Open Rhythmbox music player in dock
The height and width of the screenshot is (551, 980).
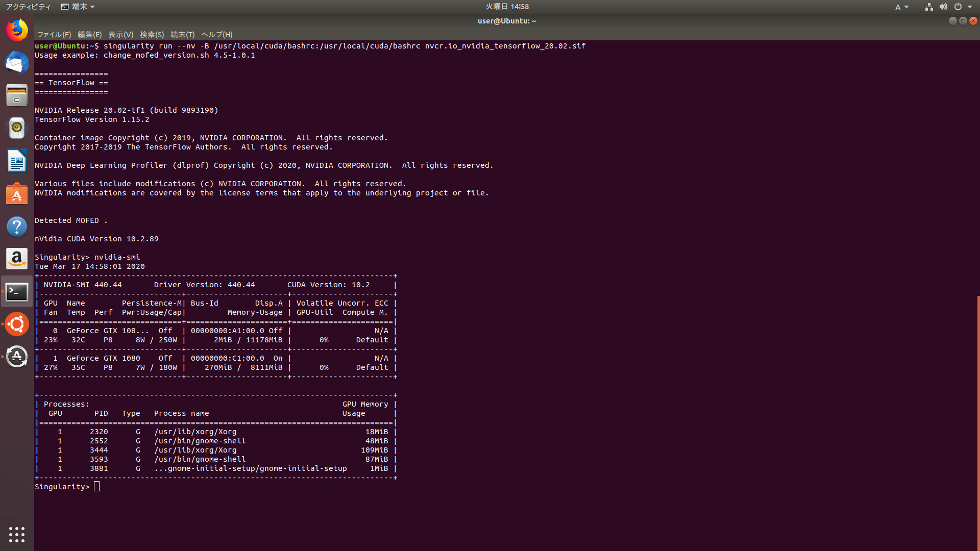click(x=17, y=128)
